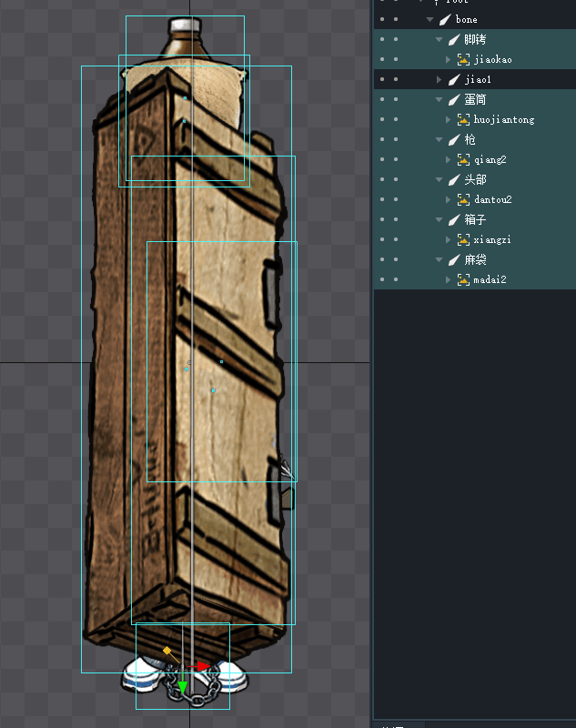576x728 pixels.
Task: Click the bone icon beside 枪
Action: click(454, 140)
